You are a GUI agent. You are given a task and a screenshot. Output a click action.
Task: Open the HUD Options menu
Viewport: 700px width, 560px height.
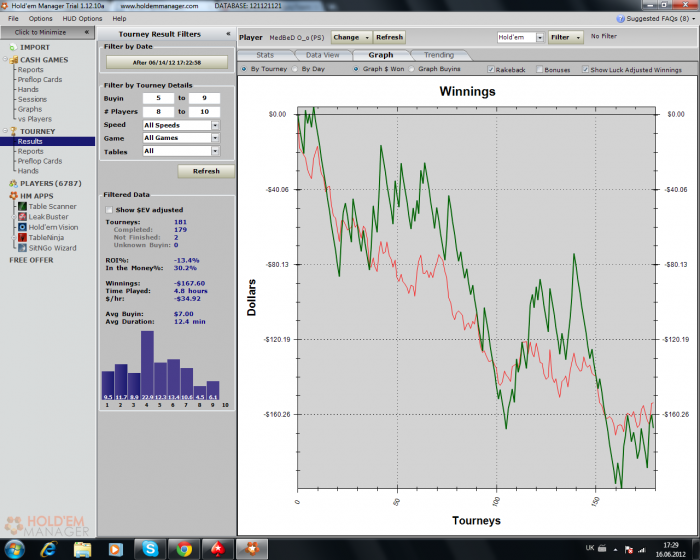(82, 19)
